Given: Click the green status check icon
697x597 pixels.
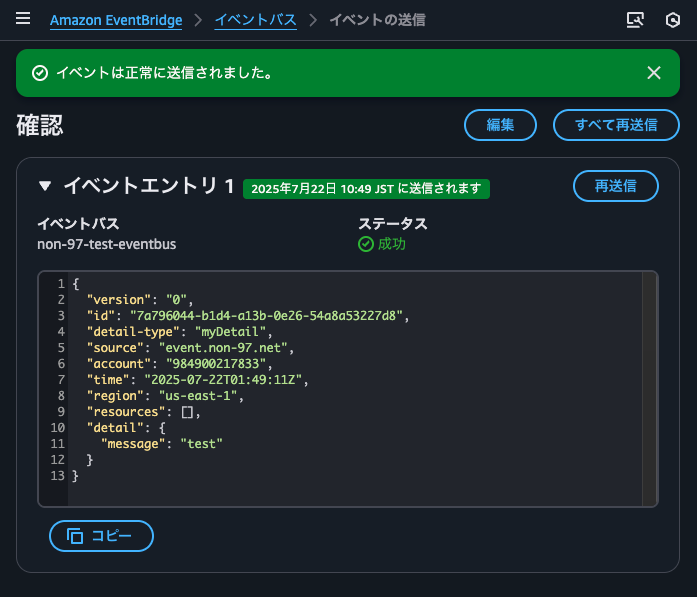Looking at the screenshot, I should pos(366,244).
